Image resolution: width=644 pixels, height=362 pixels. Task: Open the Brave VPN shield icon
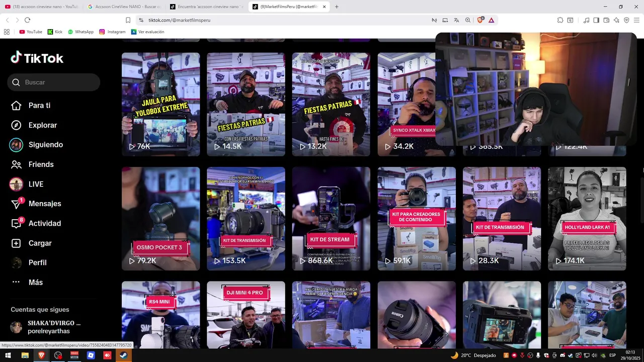pos(626,20)
